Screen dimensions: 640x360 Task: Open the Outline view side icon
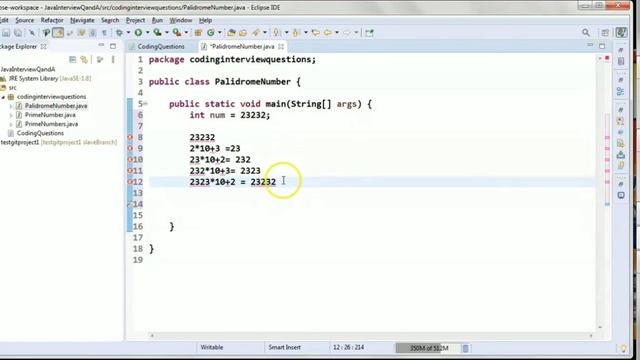pos(621,91)
